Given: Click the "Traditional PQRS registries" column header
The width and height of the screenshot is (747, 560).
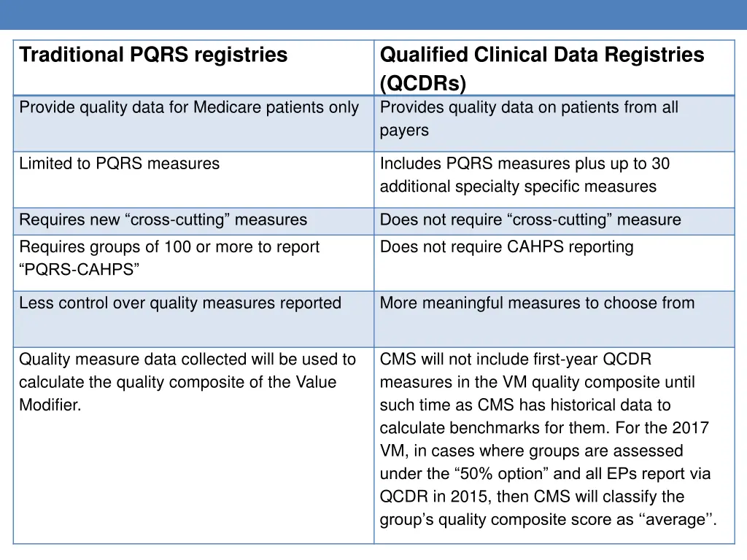Looking at the screenshot, I should [x=153, y=55].
